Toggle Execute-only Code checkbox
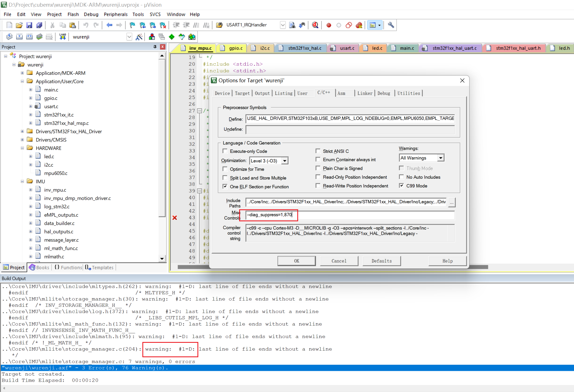Screen dimensions: 574x392 226,151
